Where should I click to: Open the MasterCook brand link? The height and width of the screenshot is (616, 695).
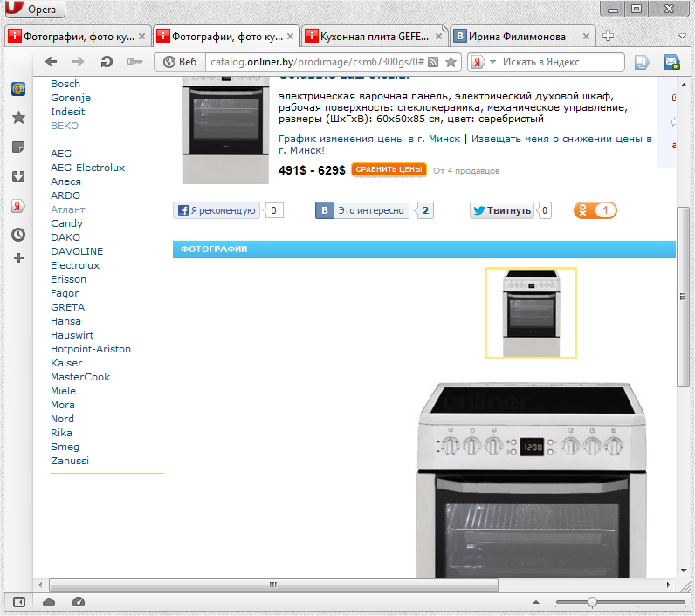pyautogui.click(x=80, y=377)
